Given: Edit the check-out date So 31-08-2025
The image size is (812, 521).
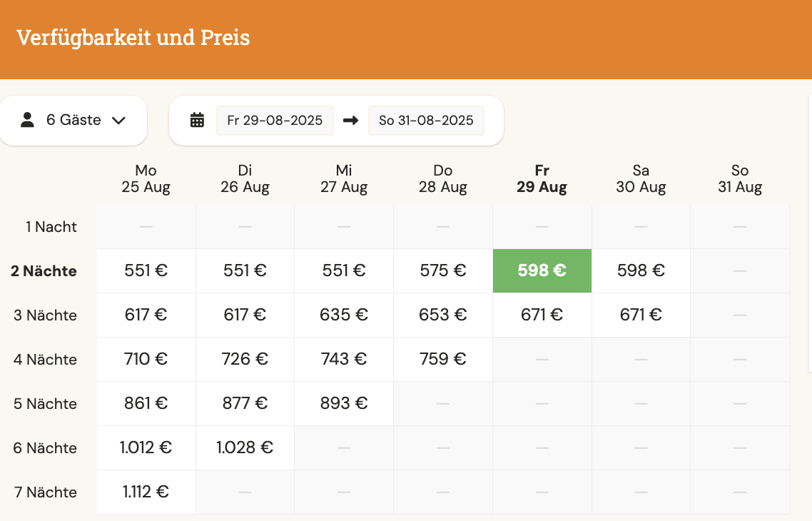Looking at the screenshot, I should [x=426, y=120].
